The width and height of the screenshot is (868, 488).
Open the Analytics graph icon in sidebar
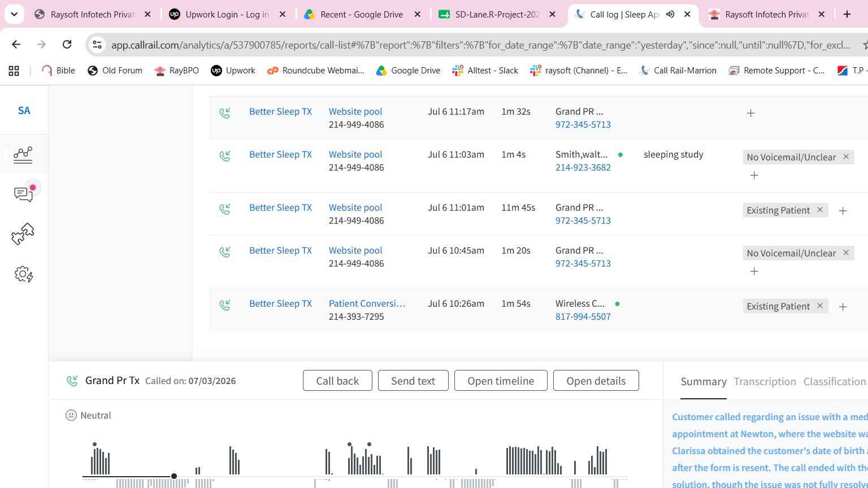(23, 154)
